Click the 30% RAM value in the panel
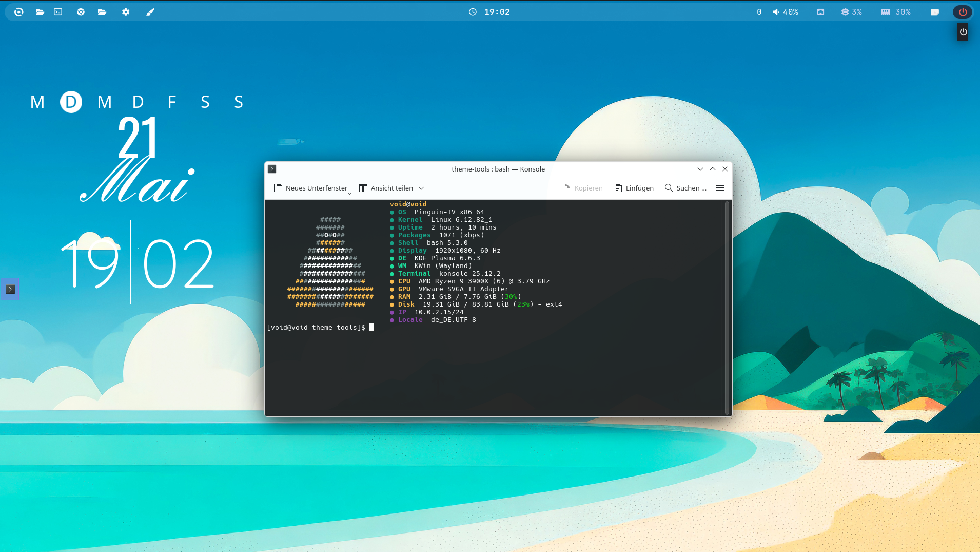This screenshot has height=552, width=980. click(903, 12)
